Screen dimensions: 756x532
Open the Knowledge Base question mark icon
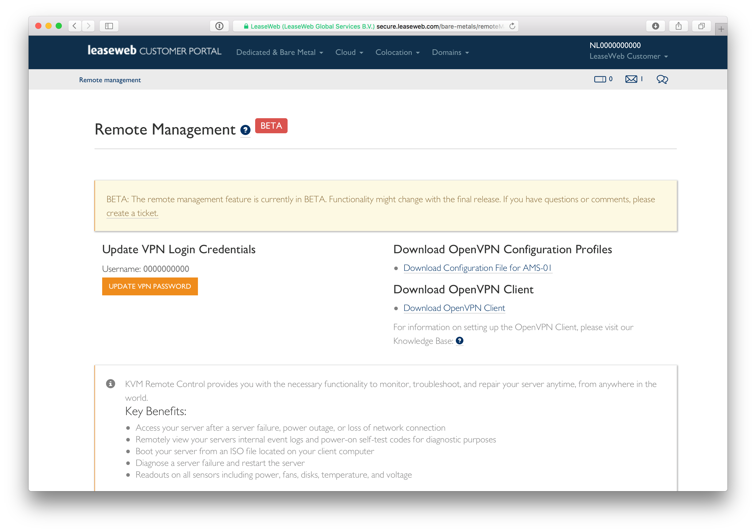click(x=459, y=341)
